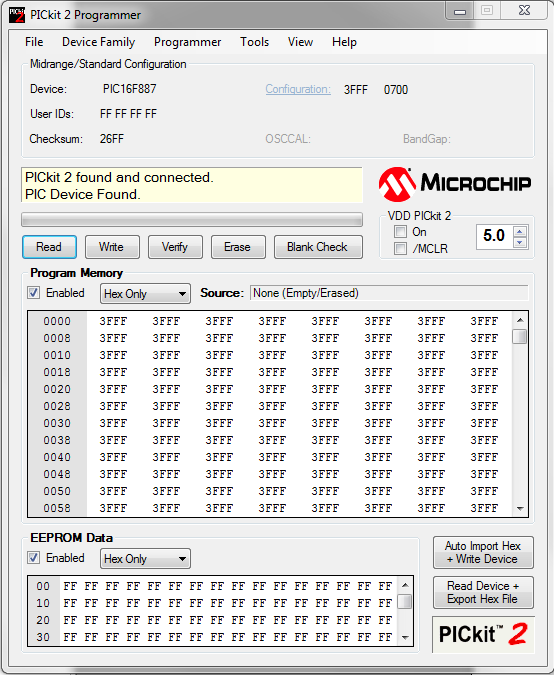Click the Read button
Screen dimensions: 554x675
(50, 247)
